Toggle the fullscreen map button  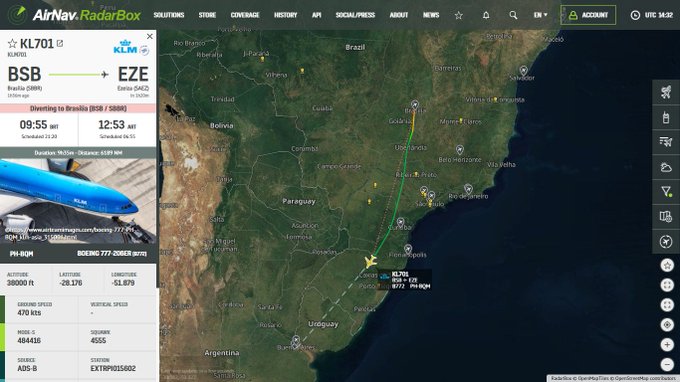pyautogui.click(x=667, y=285)
